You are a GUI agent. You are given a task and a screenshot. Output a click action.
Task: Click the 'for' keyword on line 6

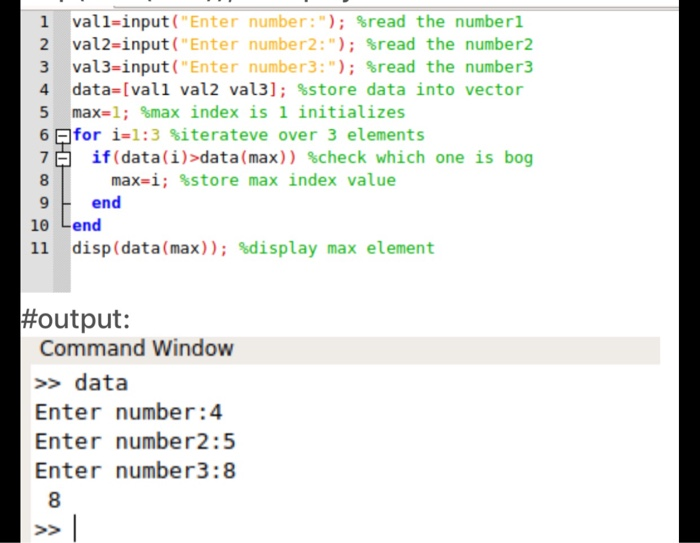[87, 135]
